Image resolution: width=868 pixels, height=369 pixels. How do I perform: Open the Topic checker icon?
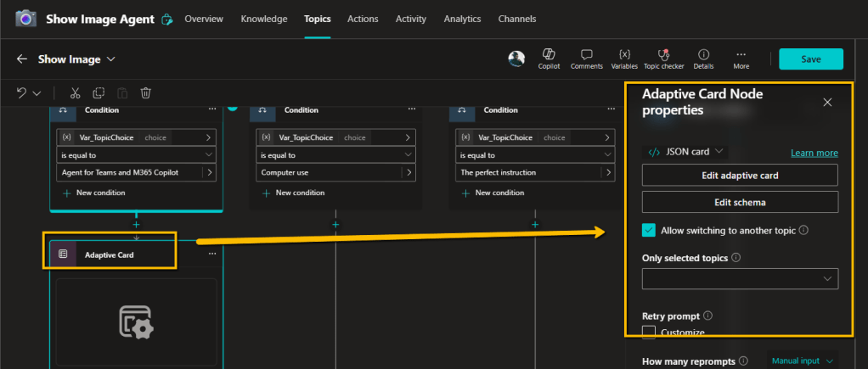pos(663,54)
